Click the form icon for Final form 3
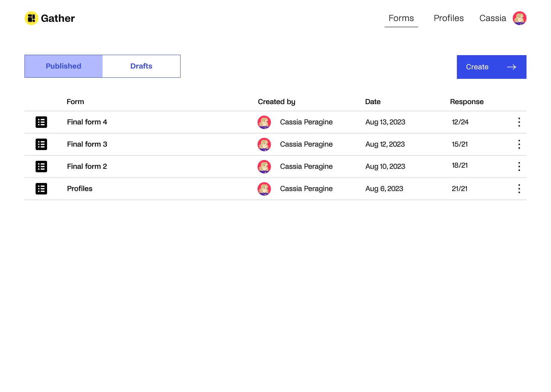The image size is (551, 392). click(41, 144)
